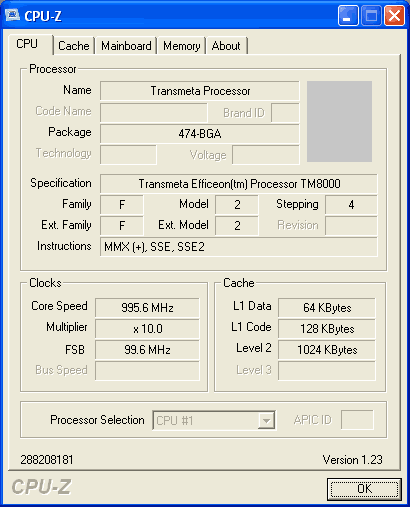This screenshot has height=507, width=410.
Task: Click the MMX (+), SSE, SSE2 instructions field
Action: 239,247
